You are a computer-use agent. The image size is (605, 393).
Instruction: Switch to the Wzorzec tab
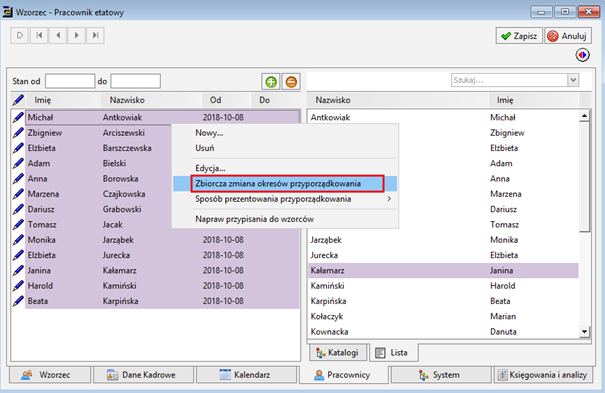tap(50, 375)
